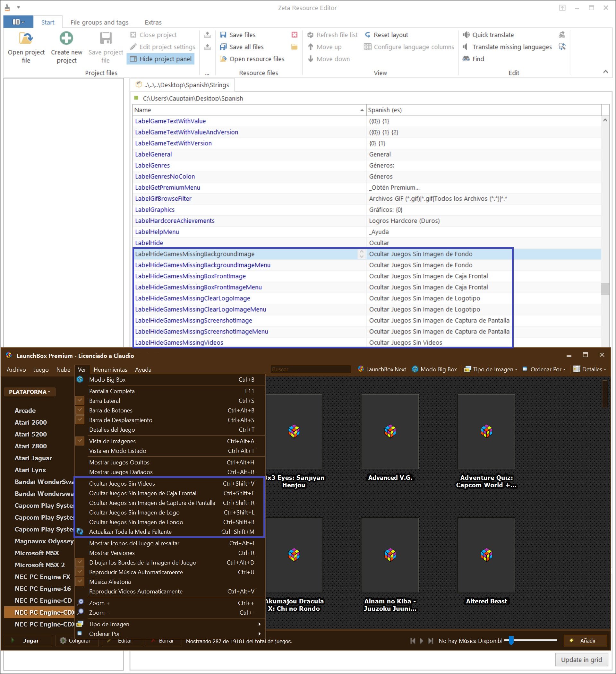This screenshot has width=616, height=674.
Task: Click Open project file icon in ribbon
Action: 26,39
